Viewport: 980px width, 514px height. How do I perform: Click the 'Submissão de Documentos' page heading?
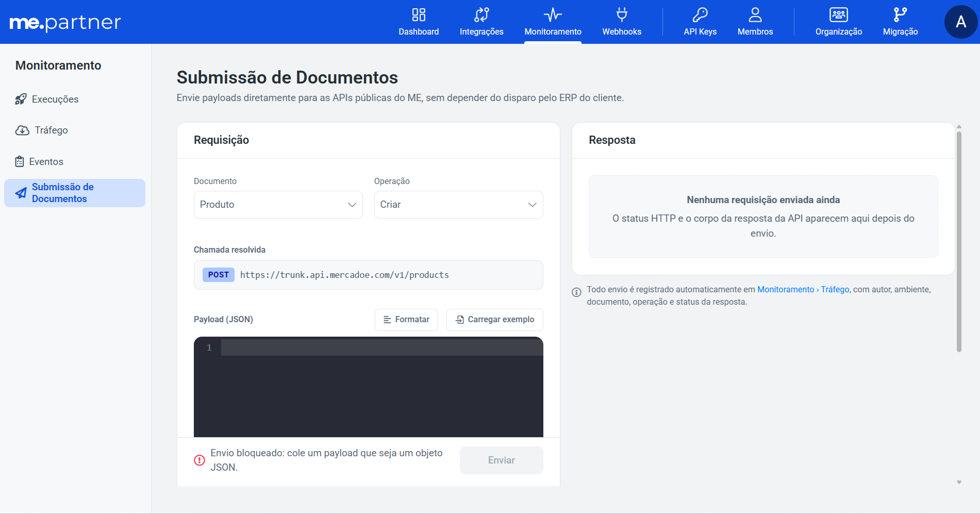(x=287, y=77)
